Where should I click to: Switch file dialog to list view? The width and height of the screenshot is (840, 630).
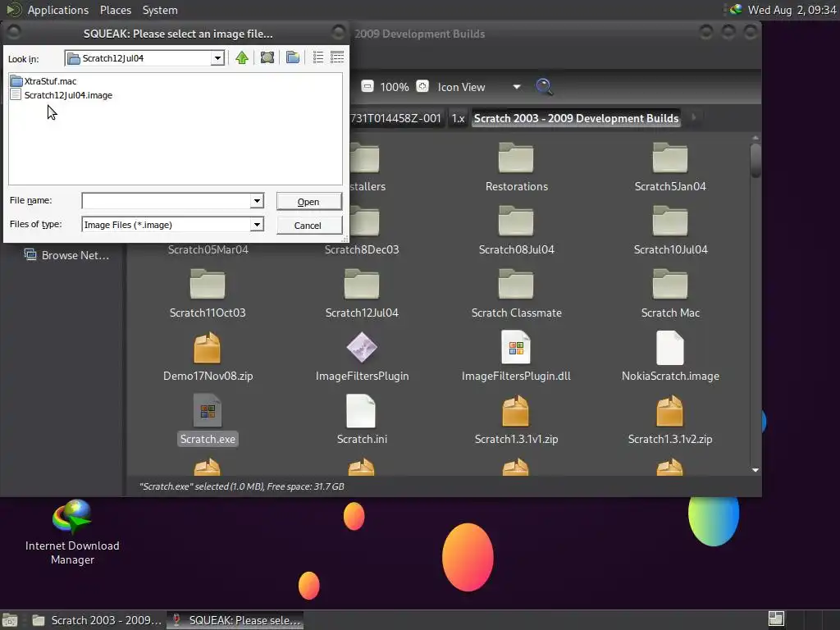[x=318, y=57]
